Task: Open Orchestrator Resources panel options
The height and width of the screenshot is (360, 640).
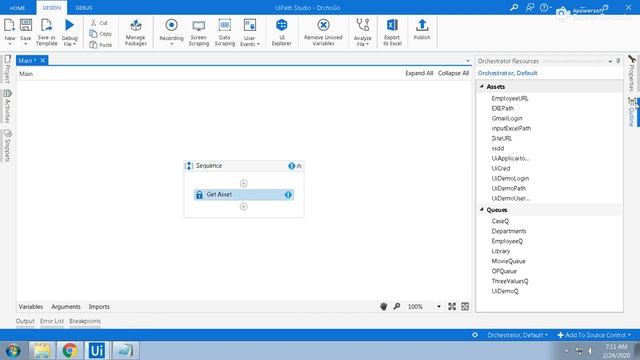Action: pos(610,61)
